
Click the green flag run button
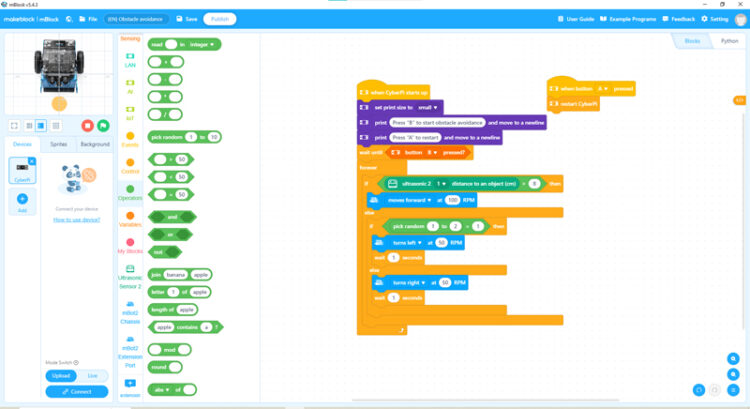coord(103,125)
